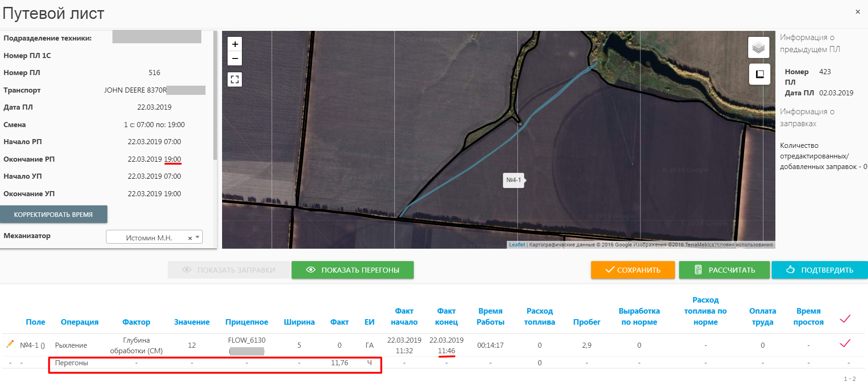Click the СОХРАНИТЬ button
Viewport: 868px width, 385px height.
click(x=633, y=270)
